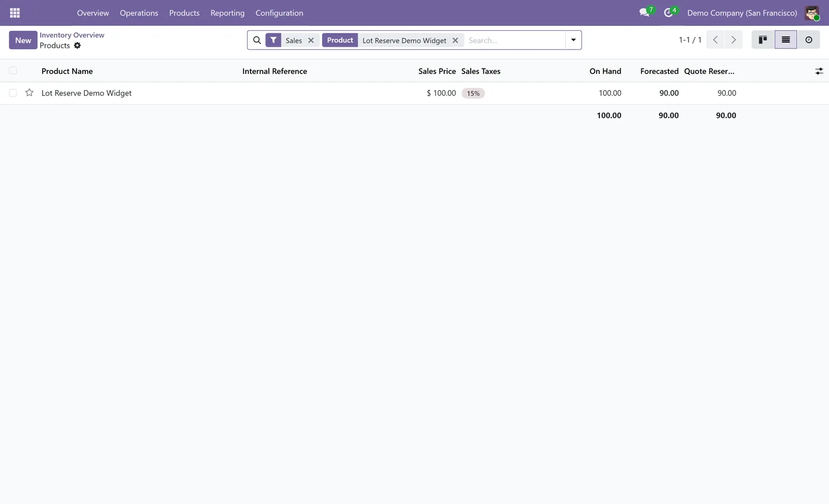The width and height of the screenshot is (829, 504).
Task: Click the Product facet label
Action: [x=340, y=40]
